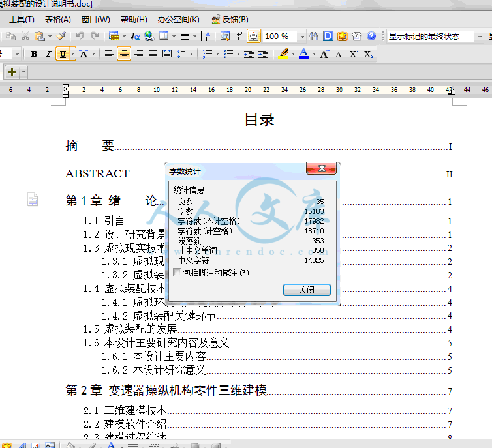
Task: Click the orange star icon
Action: point(343,36)
